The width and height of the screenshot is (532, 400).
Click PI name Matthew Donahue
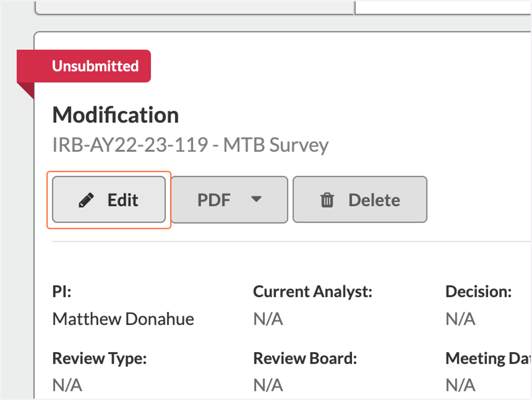tap(123, 319)
